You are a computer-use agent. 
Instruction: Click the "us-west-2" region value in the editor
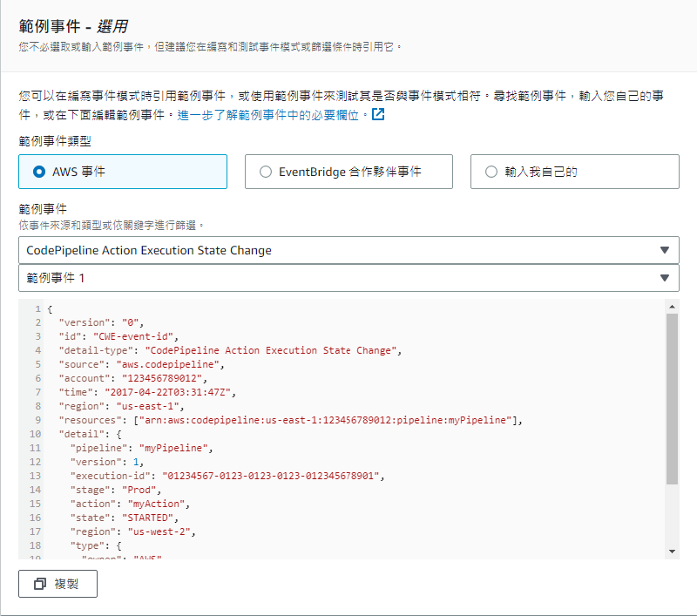[156, 531]
